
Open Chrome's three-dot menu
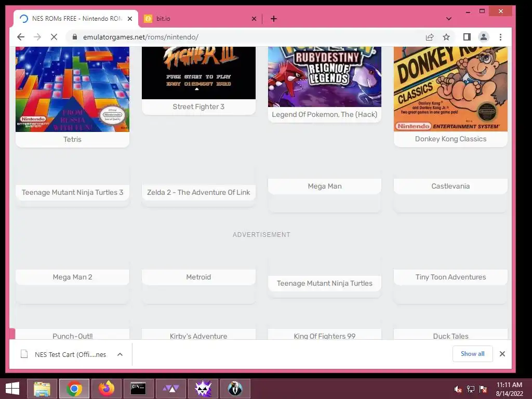500,37
